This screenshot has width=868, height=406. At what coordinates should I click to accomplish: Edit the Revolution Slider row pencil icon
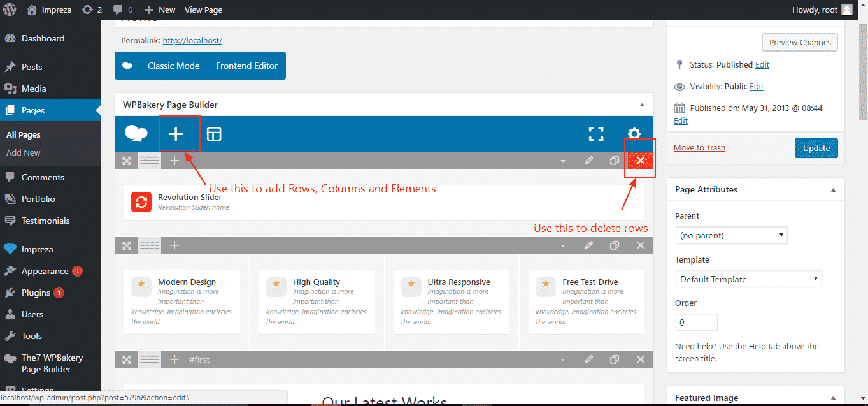[589, 161]
